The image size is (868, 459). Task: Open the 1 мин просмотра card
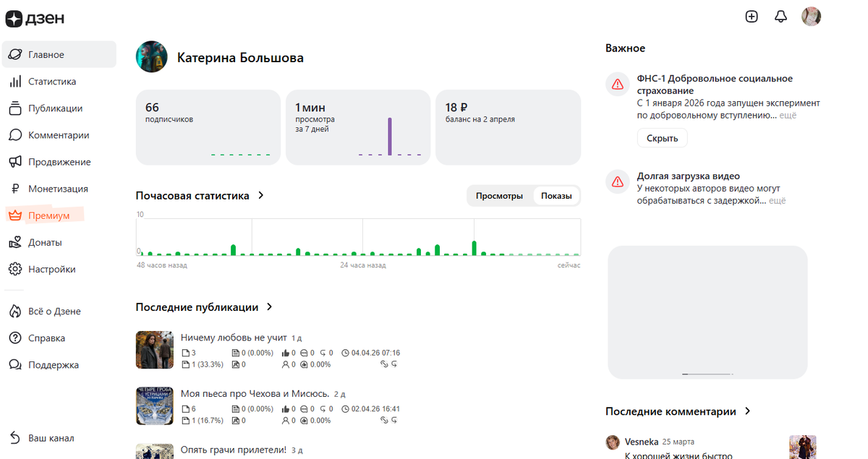point(358,127)
